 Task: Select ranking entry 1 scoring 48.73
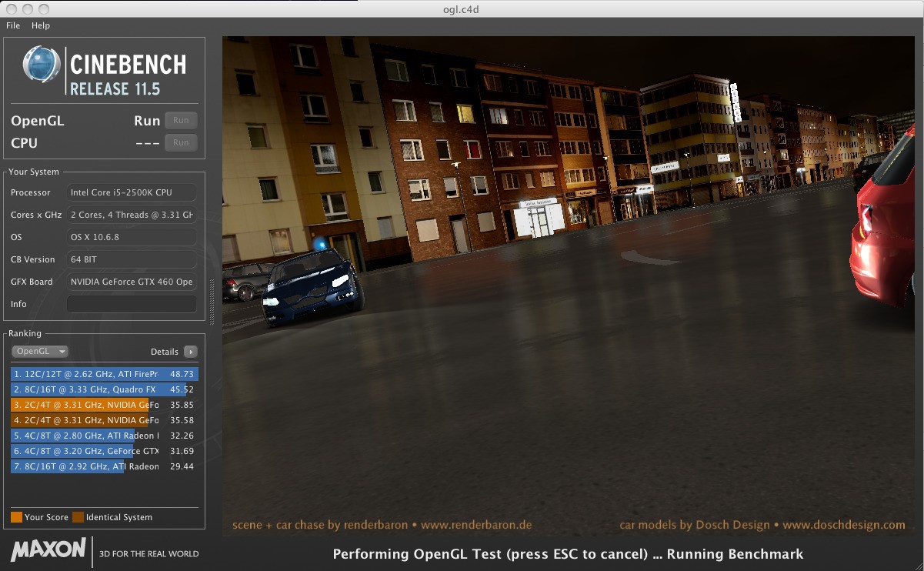pos(104,374)
